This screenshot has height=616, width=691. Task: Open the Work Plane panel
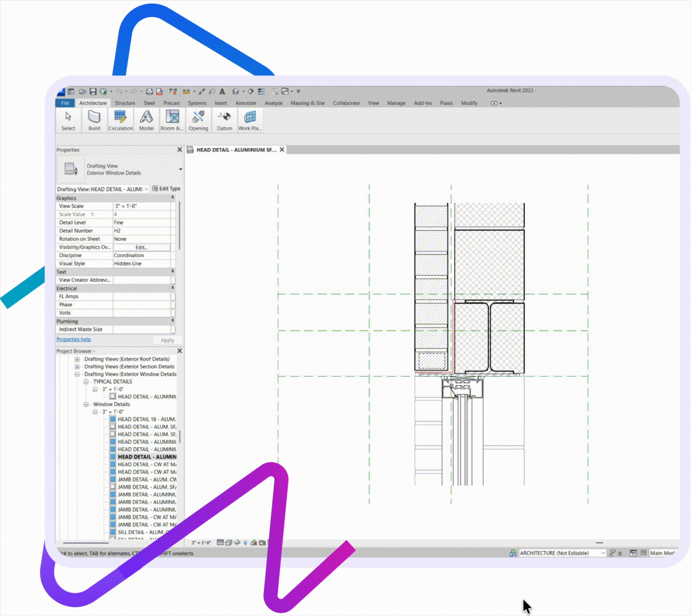point(250,120)
